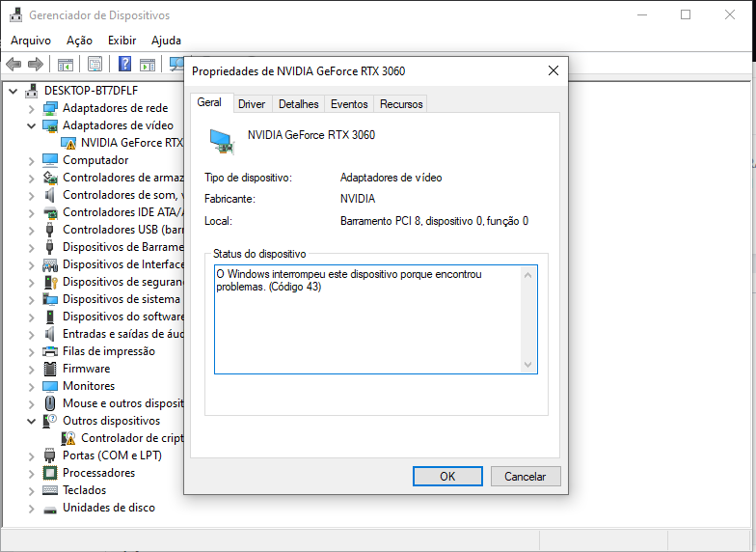Expand the Computador node
This screenshot has width=756, height=552.
click(x=32, y=160)
